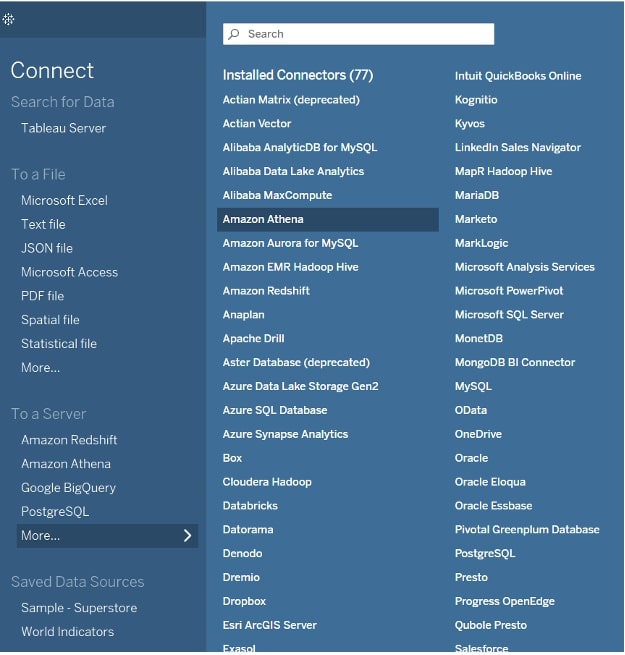
Task: Choose Esri ArcGIS Server
Action: [269, 625]
